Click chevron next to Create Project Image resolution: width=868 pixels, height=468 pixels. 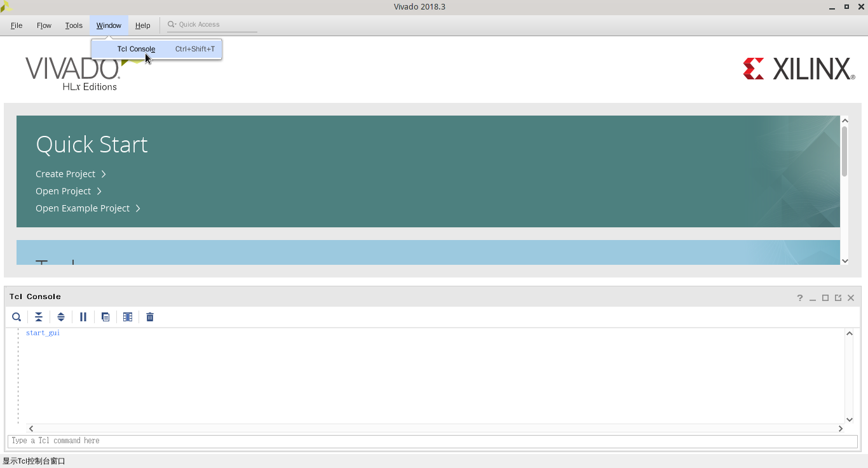pyautogui.click(x=104, y=174)
